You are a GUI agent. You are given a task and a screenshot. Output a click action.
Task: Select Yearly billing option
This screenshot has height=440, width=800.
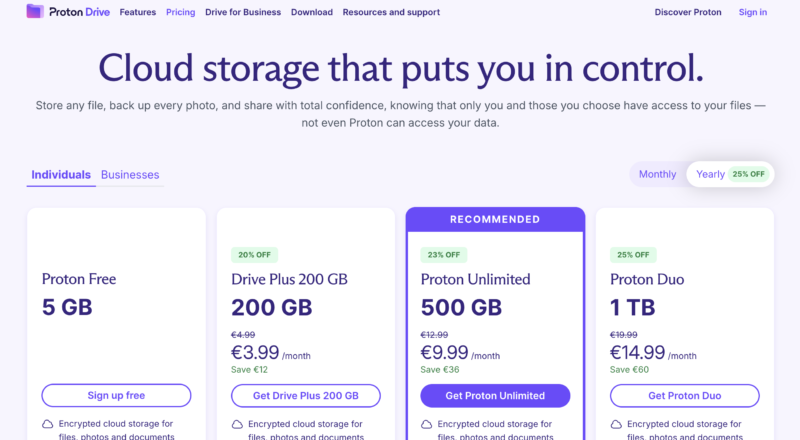pyautogui.click(x=731, y=174)
